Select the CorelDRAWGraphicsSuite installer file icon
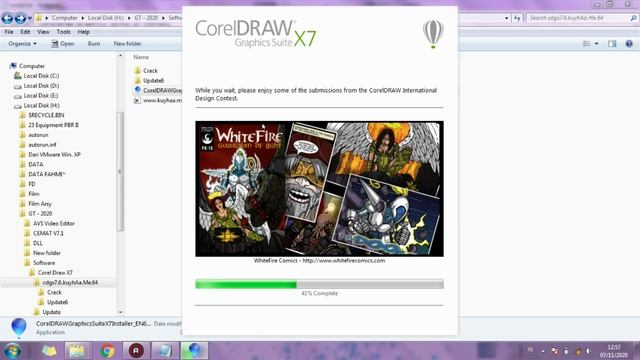This screenshot has height=360, width=640. coord(138,90)
